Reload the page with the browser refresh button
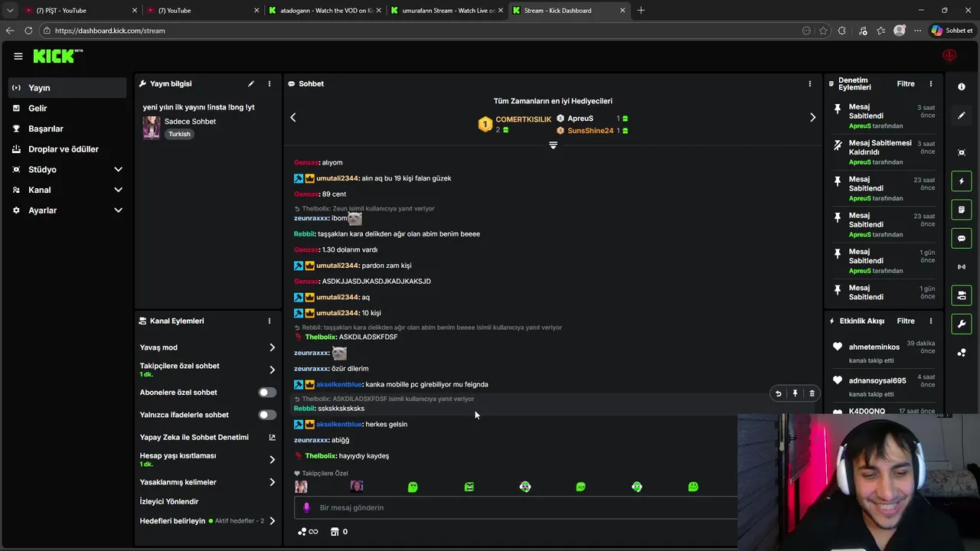Screen dimensions: 980x551 pos(28,31)
